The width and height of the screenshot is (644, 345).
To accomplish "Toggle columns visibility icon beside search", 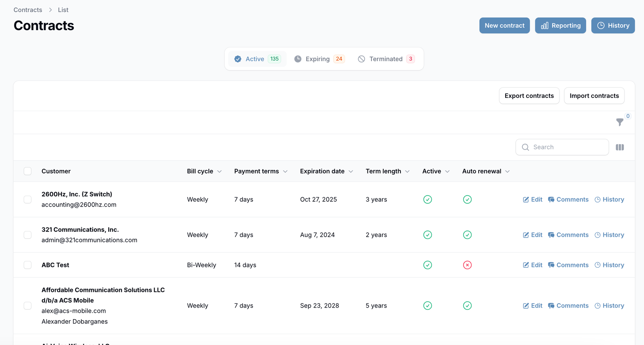I will pos(619,147).
